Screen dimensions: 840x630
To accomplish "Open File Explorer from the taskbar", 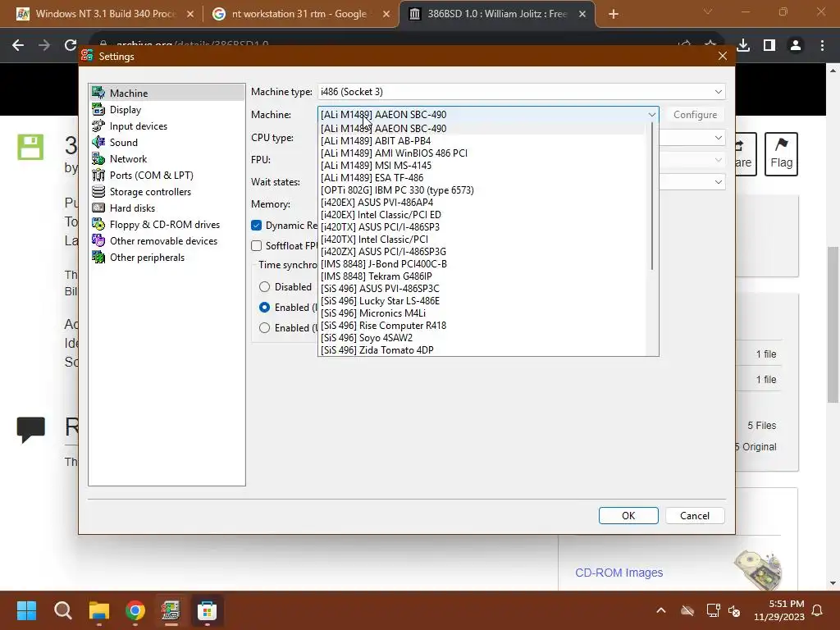I will click(99, 610).
